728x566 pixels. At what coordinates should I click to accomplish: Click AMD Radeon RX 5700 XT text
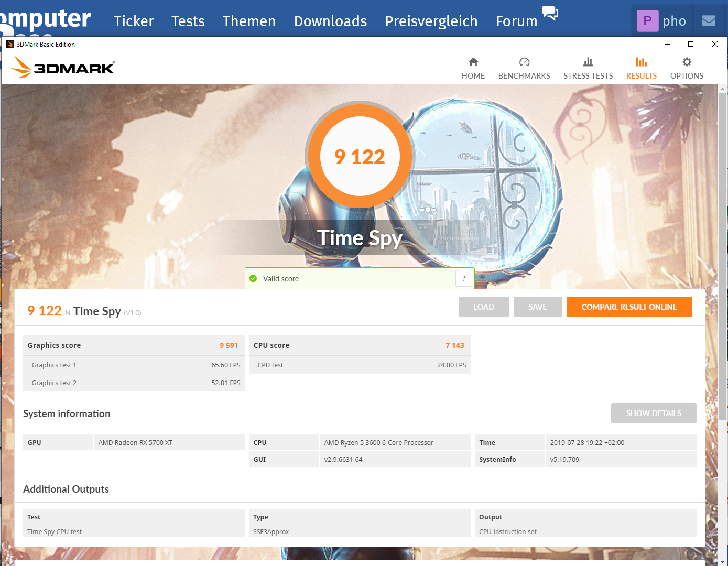click(x=135, y=442)
